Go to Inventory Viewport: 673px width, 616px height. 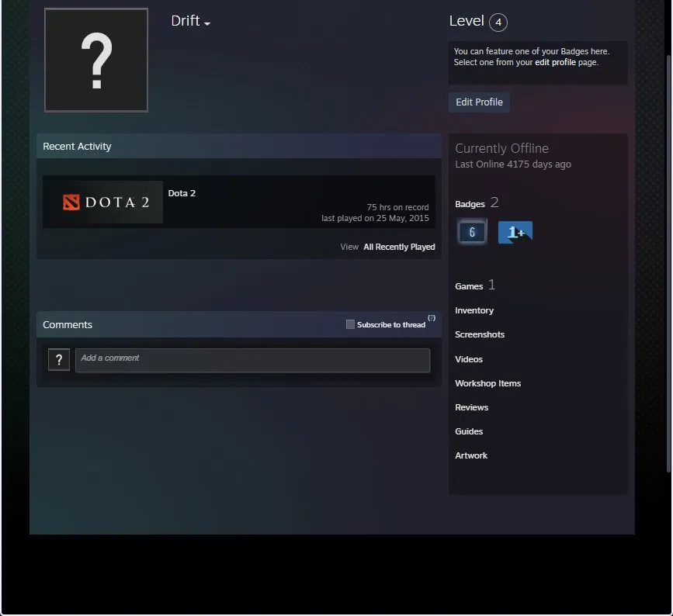[474, 310]
